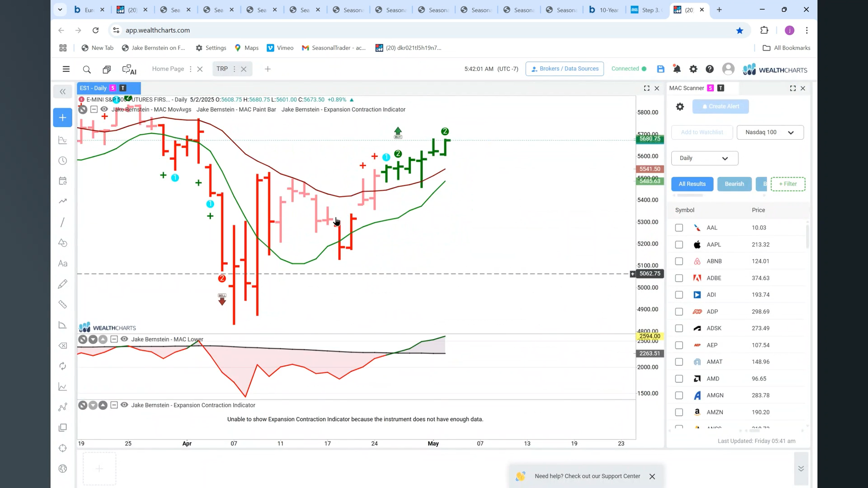
Task: Open the shapes drawing tool icon
Action: point(63,243)
